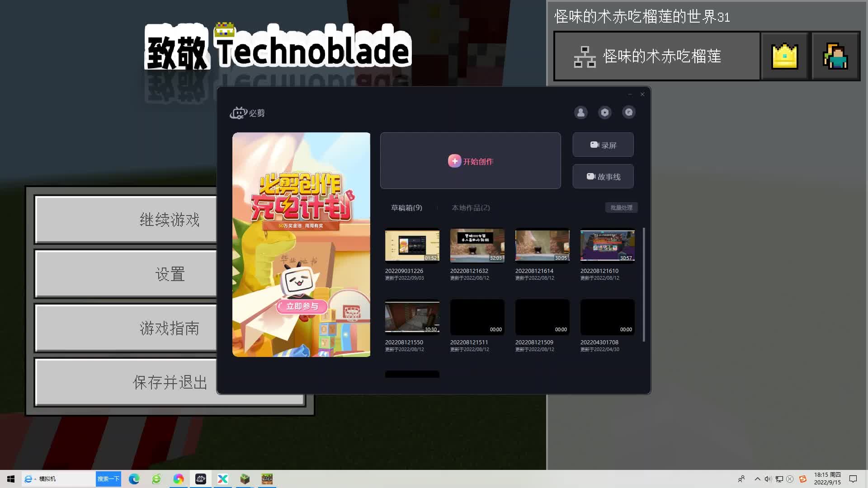
Task: Open the colorful circle app in taskbar
Action: 179,479
